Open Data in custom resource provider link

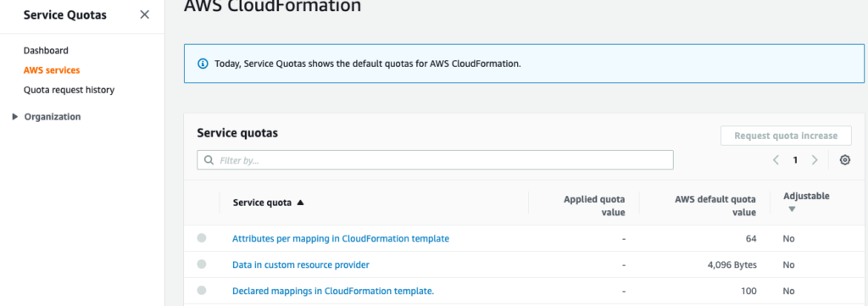click(x=301, y=265)
